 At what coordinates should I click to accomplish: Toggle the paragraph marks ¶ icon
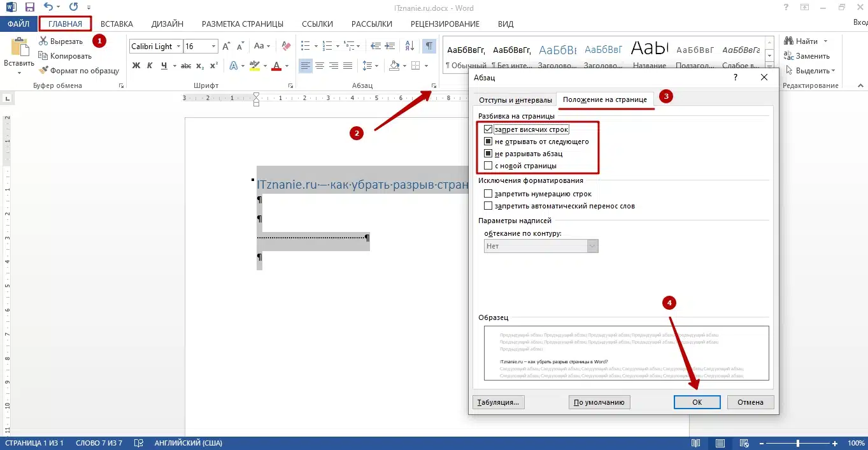pyautogui.click(x=429, y=47)
